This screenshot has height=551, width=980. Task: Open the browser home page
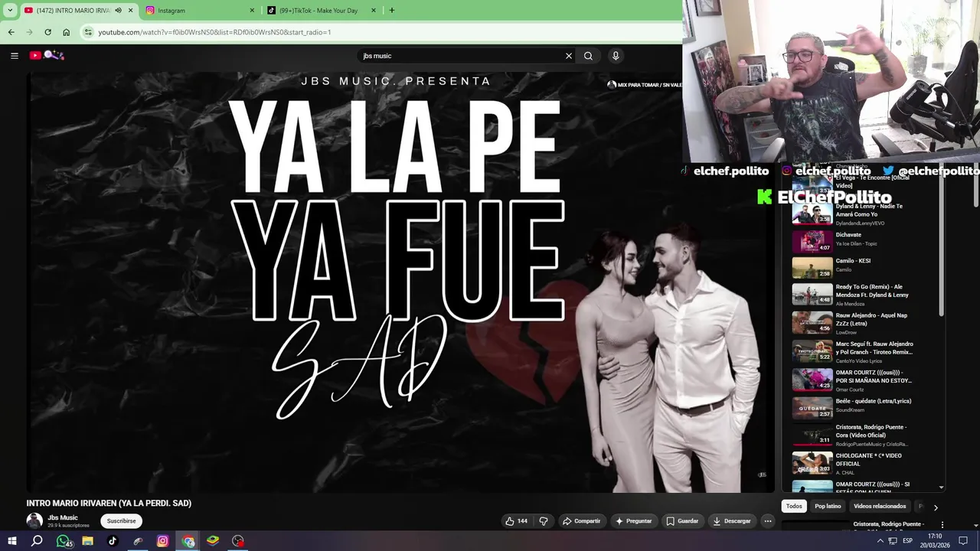pyautogui.click(x=66, y=32)
